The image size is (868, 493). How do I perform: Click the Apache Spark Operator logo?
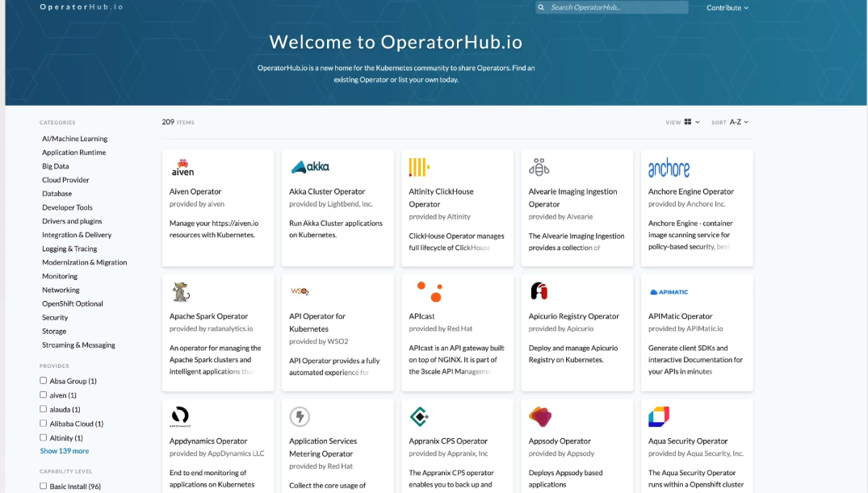tap(181, 291)
